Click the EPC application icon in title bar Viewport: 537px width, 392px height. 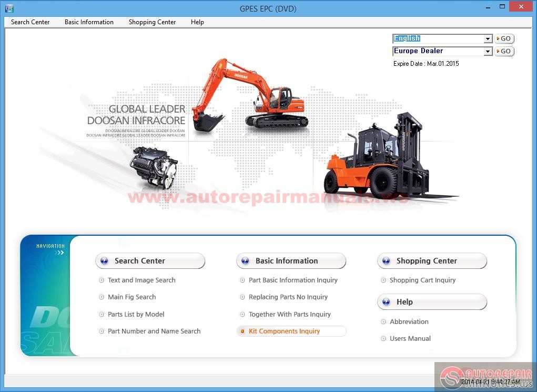[9, 8]
